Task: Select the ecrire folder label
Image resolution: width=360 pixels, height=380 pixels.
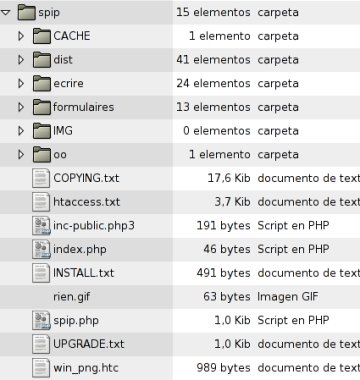Action: 68,83
